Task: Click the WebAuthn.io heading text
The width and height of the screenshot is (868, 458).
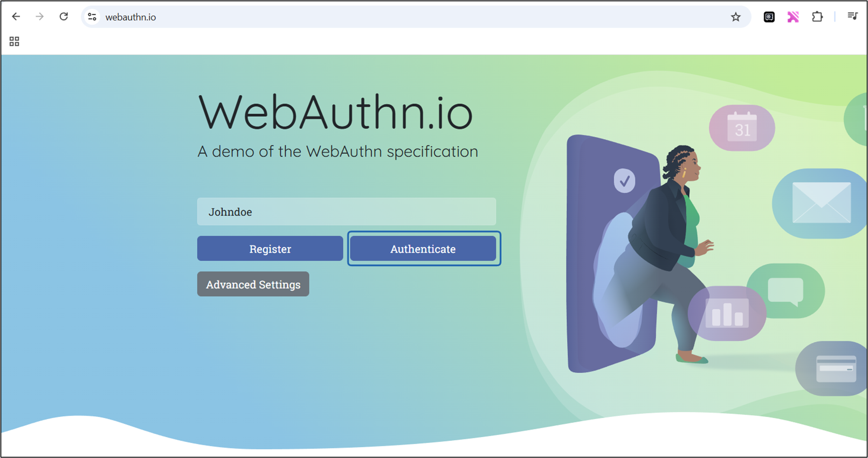Action: 335,112
